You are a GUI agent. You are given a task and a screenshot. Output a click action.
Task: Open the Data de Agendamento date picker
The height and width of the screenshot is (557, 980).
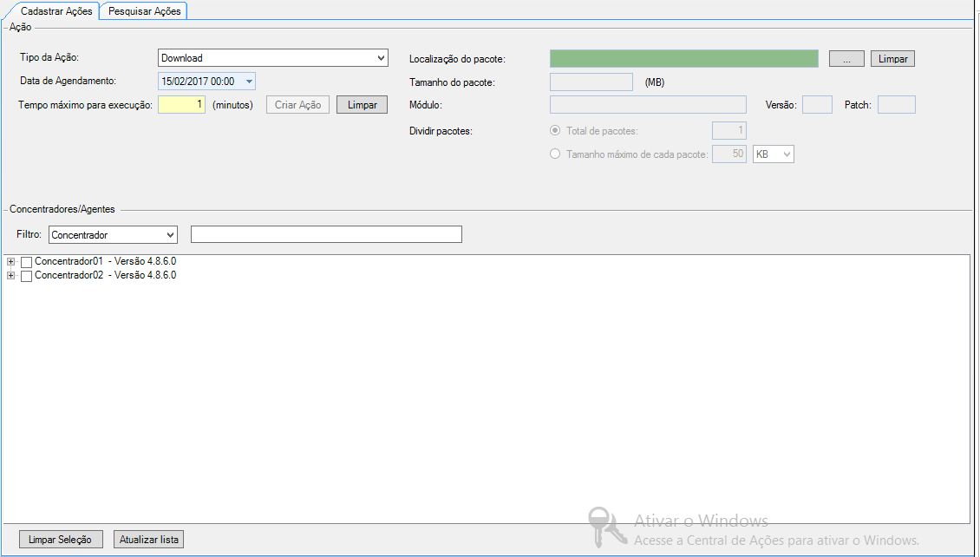tap(207, 82)
